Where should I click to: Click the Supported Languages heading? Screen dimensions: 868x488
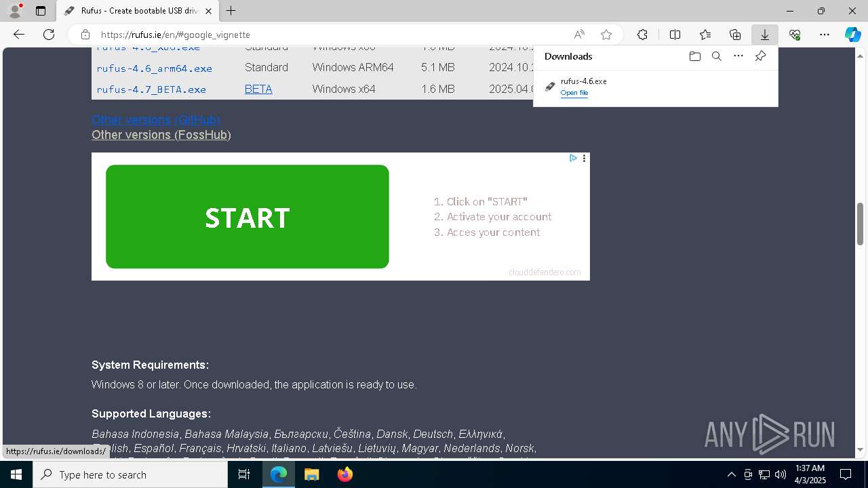click(151, 413)
